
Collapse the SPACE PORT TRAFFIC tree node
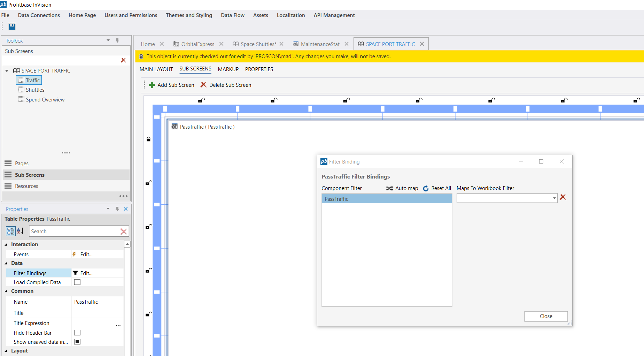[x=7, y=71]
